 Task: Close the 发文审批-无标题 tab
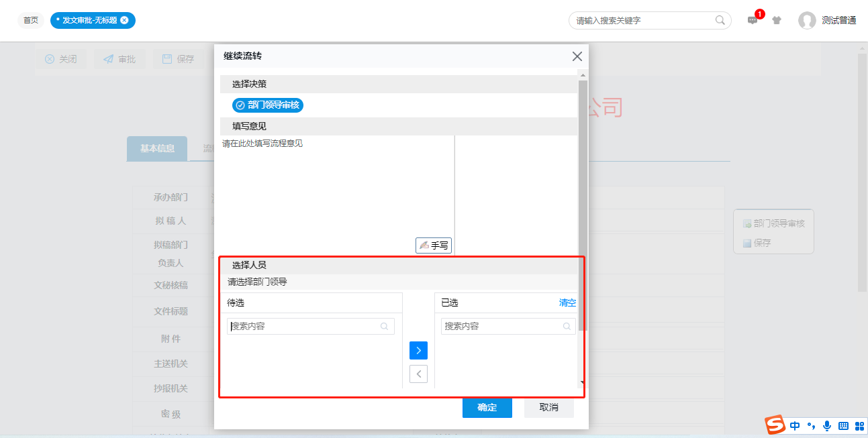point(124,20)
